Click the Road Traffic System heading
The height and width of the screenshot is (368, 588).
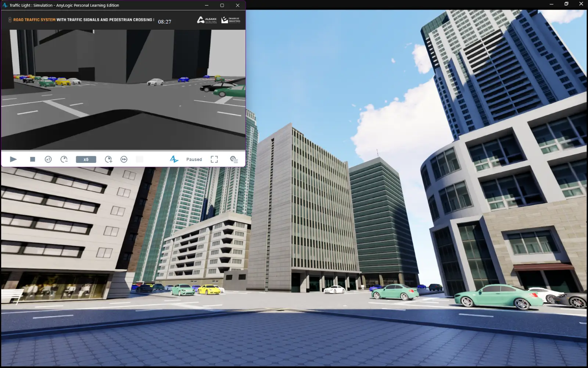[x=34, y=20]
